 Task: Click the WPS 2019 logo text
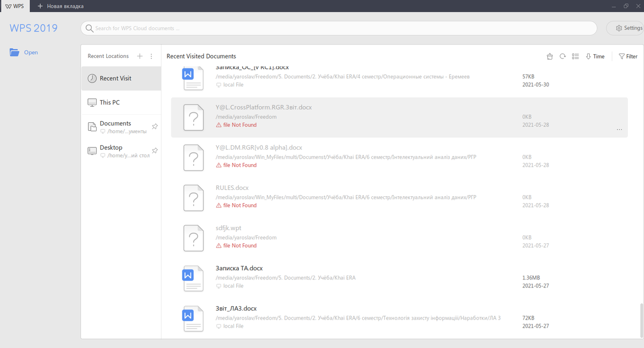click(33, 28)
